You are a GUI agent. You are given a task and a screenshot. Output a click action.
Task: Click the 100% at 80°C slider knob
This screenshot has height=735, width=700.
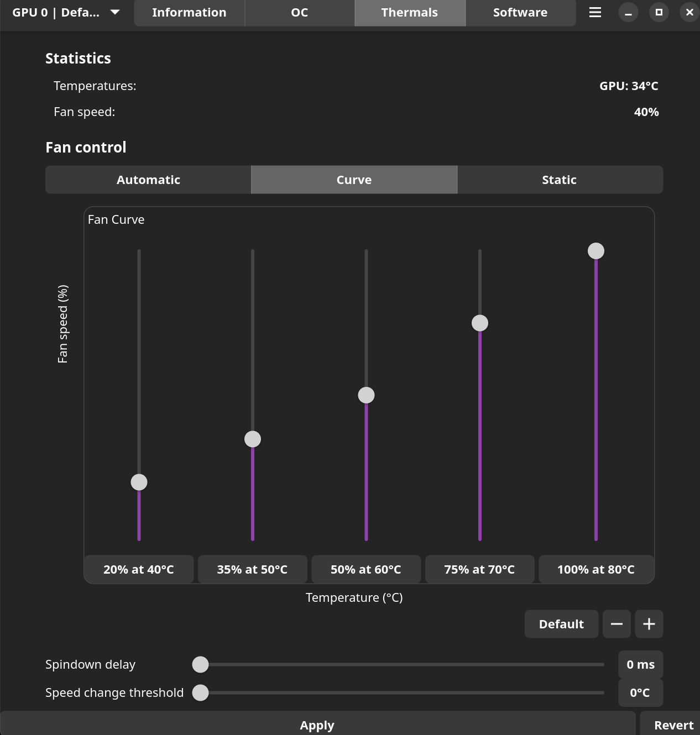[595, 251]
